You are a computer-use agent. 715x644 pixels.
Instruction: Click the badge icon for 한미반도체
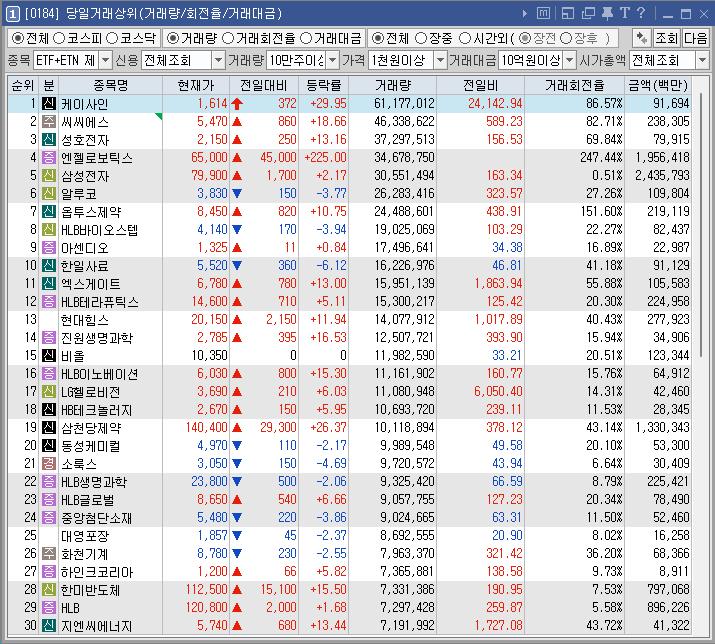[49, 590]
